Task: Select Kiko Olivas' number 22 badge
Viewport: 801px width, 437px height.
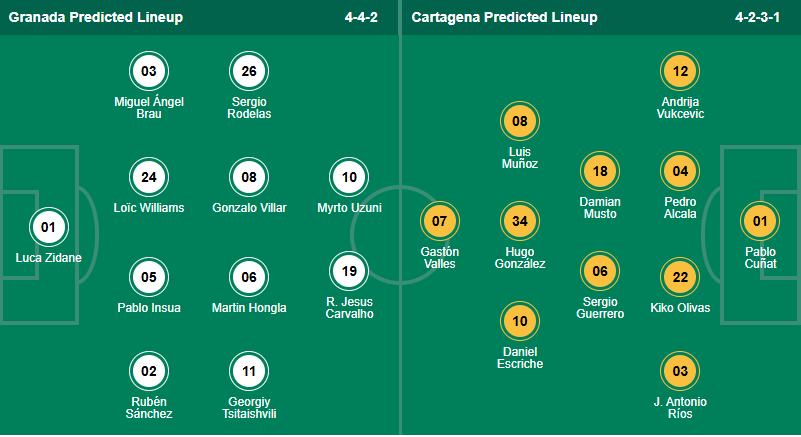Action: 681,277
